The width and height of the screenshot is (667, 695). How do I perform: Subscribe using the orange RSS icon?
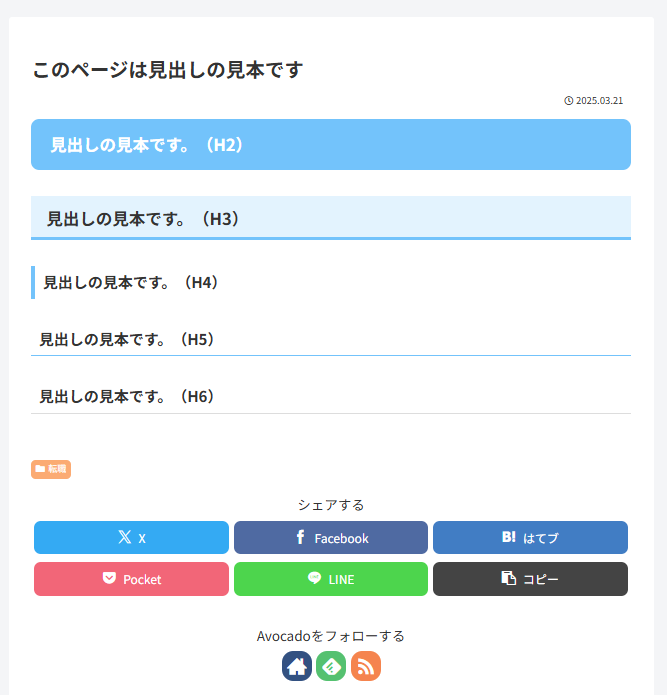pyautogui.click(x=366, y=666)
